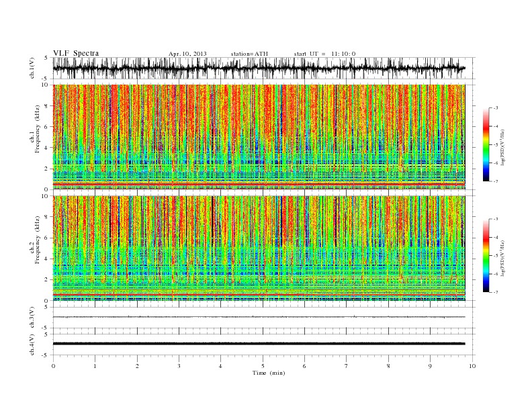Click the "-7" tick on lower color bar
The image size is (532, 411).
[496, 292]
